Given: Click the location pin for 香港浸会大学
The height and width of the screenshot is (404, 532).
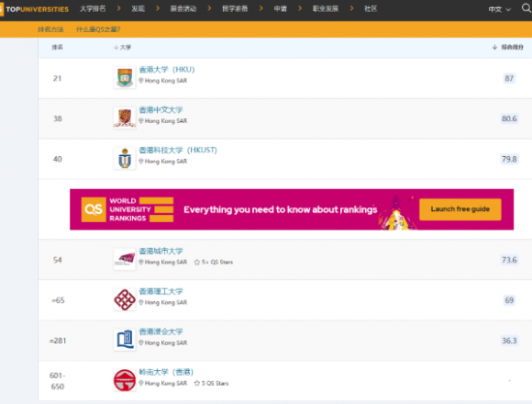Looking at the screenshot, I should (x=141, y=342).
